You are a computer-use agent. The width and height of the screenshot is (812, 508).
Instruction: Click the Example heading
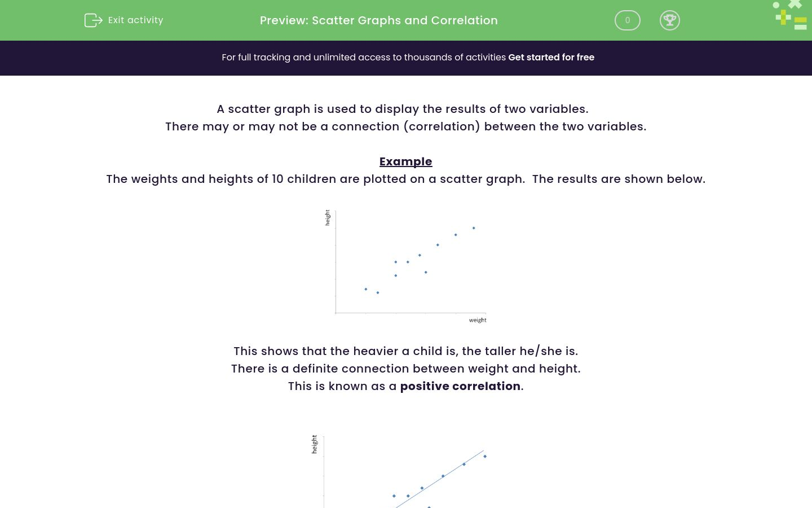(x=405, y=161)
